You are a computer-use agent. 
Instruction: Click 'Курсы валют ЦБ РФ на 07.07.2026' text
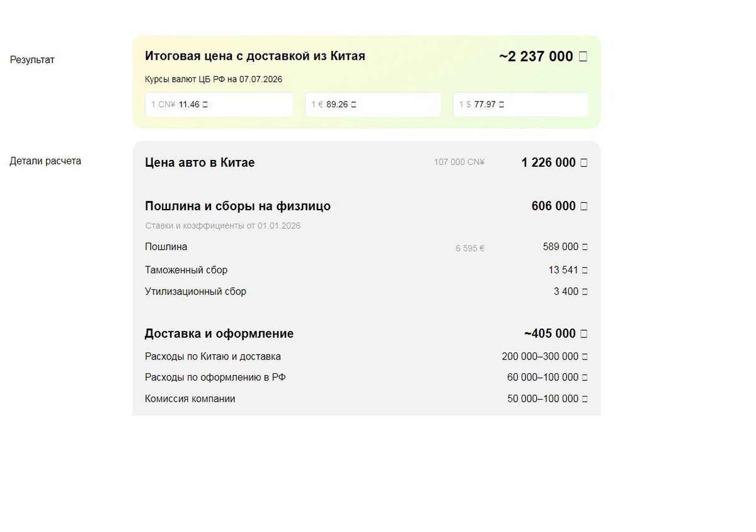click(214, 79)
